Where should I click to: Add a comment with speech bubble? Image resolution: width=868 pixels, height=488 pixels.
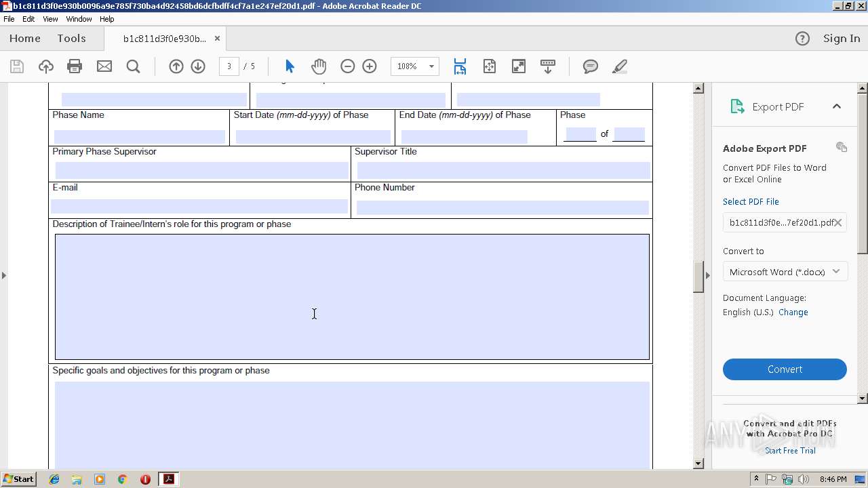[591, 66]
